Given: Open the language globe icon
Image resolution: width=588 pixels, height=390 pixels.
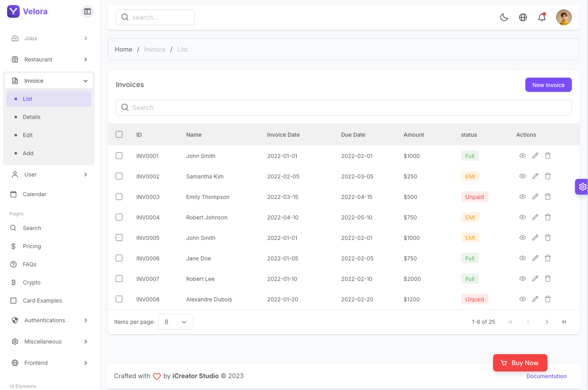Looking at the screenshot, I should click(523, 17).
